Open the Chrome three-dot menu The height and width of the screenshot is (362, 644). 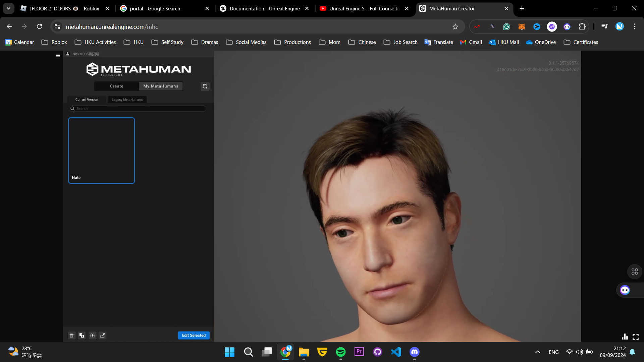[x=635, y=26]
